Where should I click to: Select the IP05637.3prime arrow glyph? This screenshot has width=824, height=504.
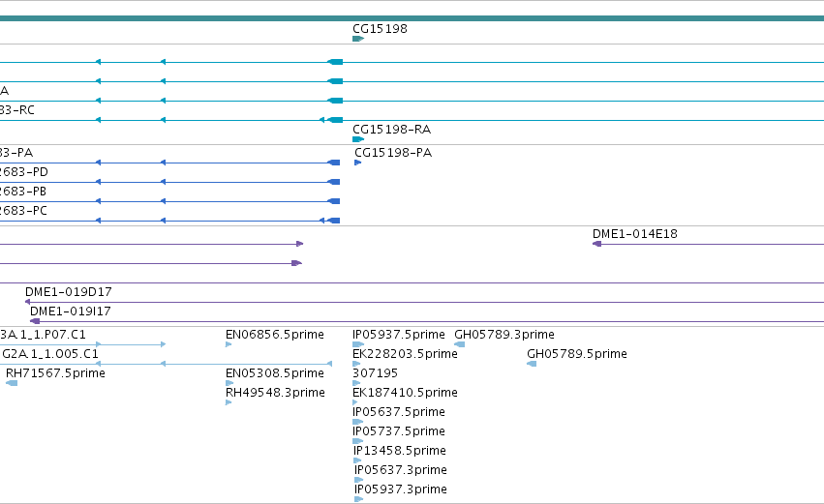click(359, 480)
